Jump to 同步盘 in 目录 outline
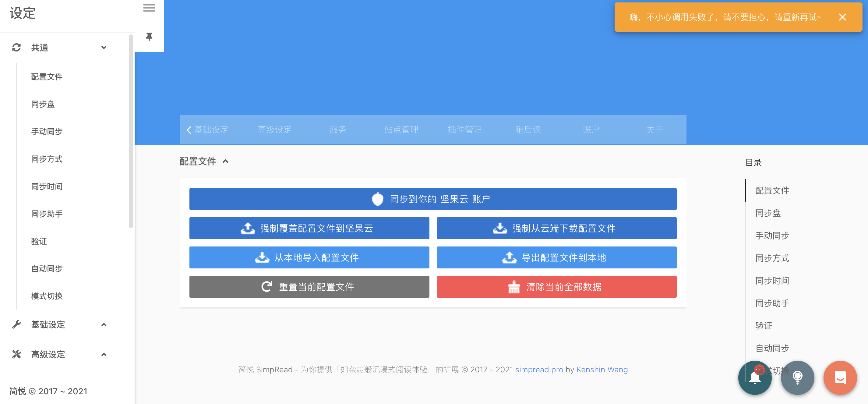 click(768, 213)
